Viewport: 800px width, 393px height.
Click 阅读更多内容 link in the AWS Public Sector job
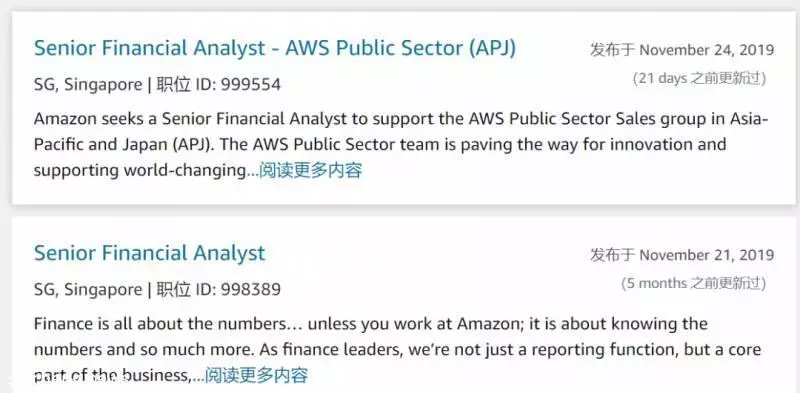click(x=311, y=170)
